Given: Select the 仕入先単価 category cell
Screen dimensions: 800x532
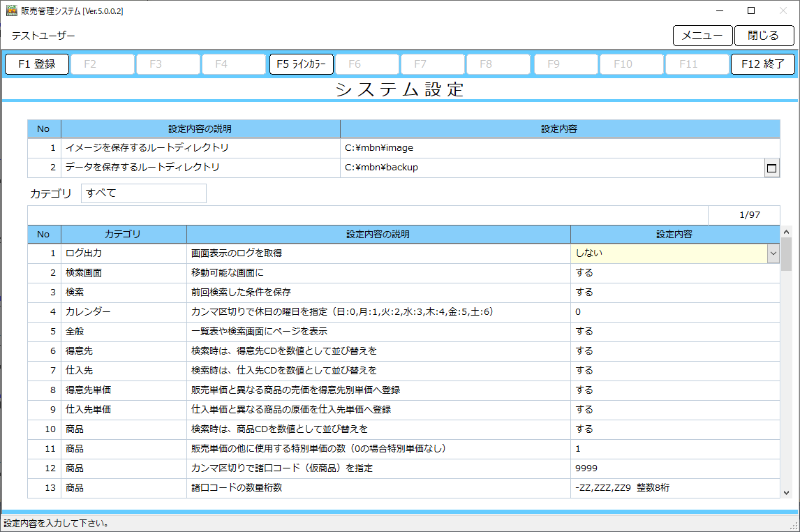Looking at the screenshot, I should click(124, 410).
